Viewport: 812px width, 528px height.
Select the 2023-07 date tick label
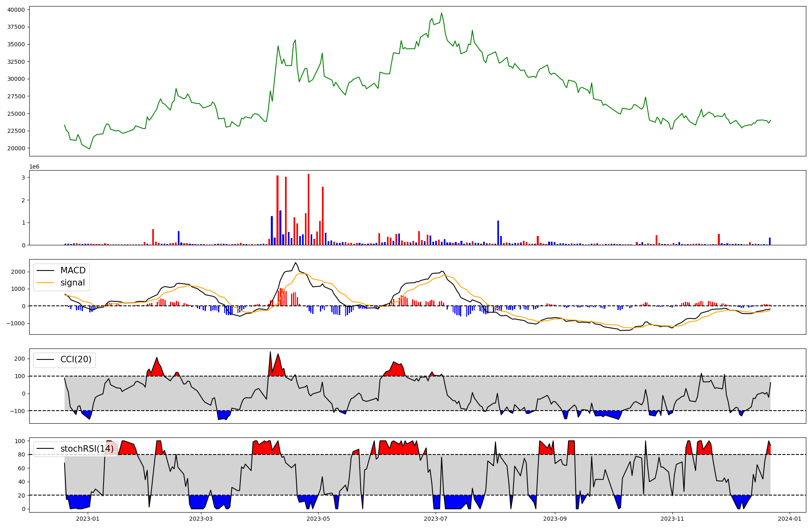click(x=436, y=519)
